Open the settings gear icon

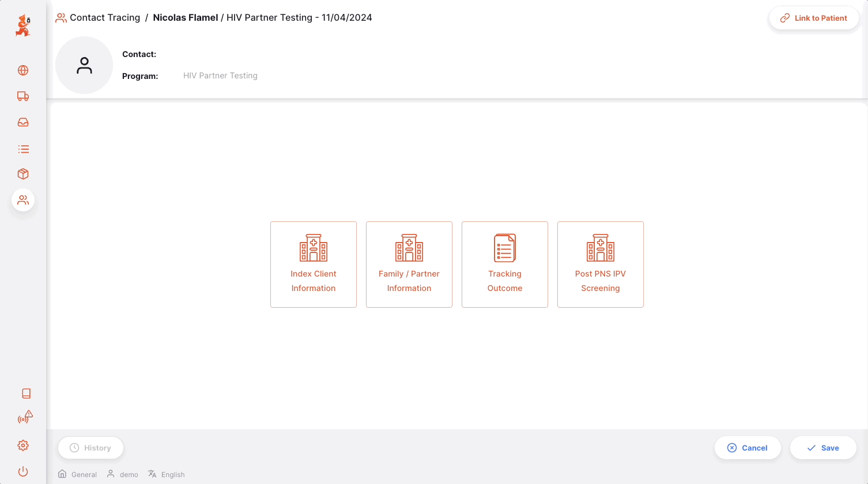click(x=23, y=445)
